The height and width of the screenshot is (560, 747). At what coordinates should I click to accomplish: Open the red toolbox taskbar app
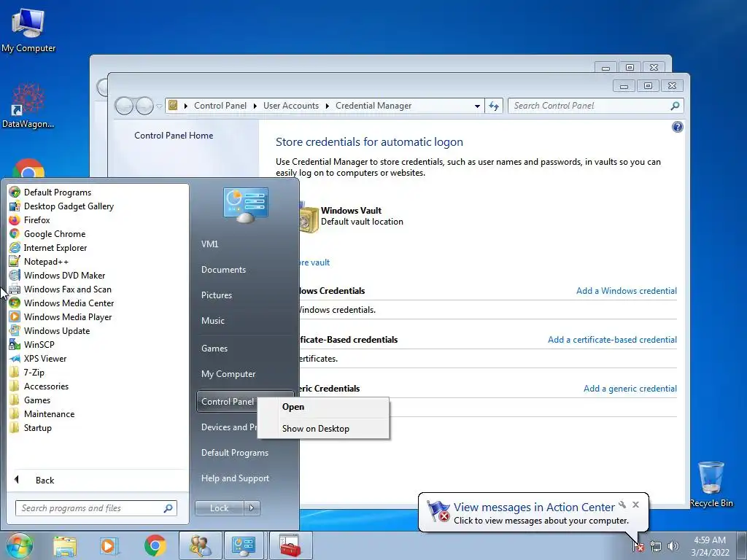pyautogui.click(x=290, y=545)
